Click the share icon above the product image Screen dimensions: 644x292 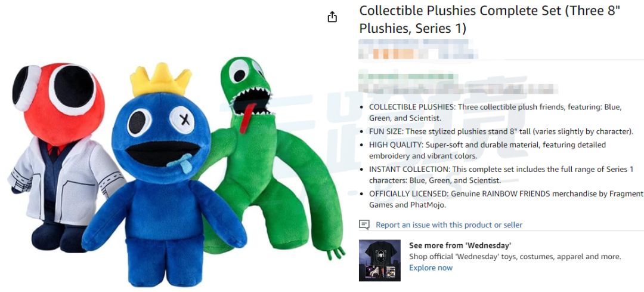click(x=332, y=17)
